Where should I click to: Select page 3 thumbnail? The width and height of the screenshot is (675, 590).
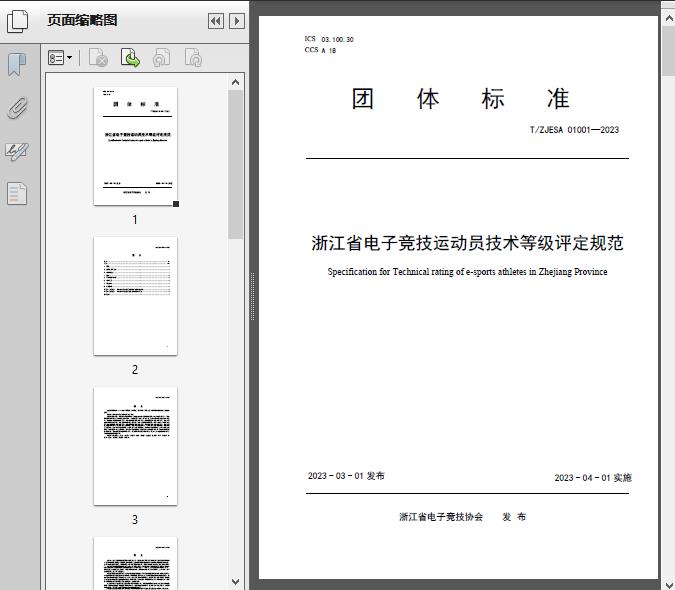point(135,446)
